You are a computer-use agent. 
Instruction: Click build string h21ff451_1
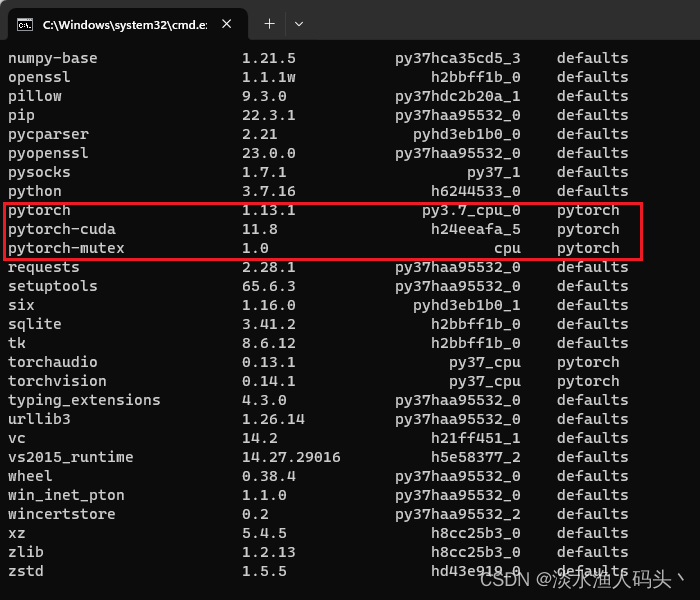pos(476,438)
